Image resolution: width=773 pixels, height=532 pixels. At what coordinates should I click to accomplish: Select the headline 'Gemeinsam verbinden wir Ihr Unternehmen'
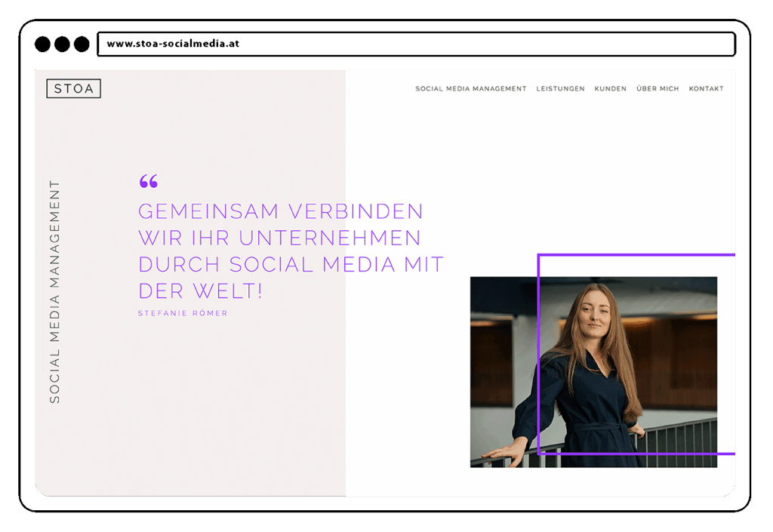[x=281, y=225]
